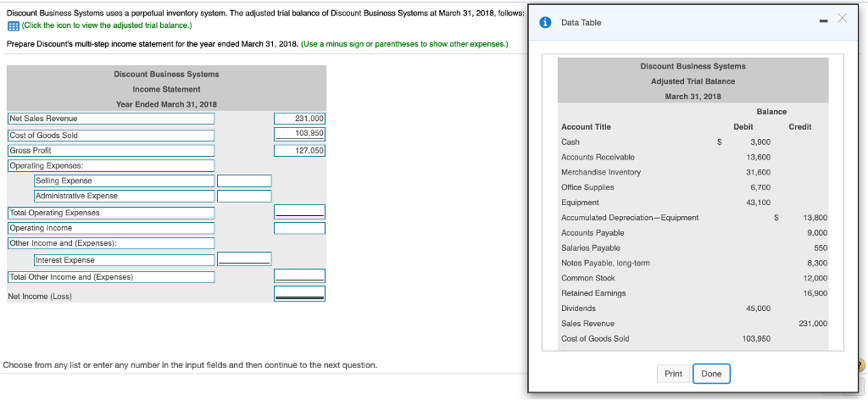Click the Sales Revenue credit value 231,000
868x400 pixels.
(x=813, y=324)
